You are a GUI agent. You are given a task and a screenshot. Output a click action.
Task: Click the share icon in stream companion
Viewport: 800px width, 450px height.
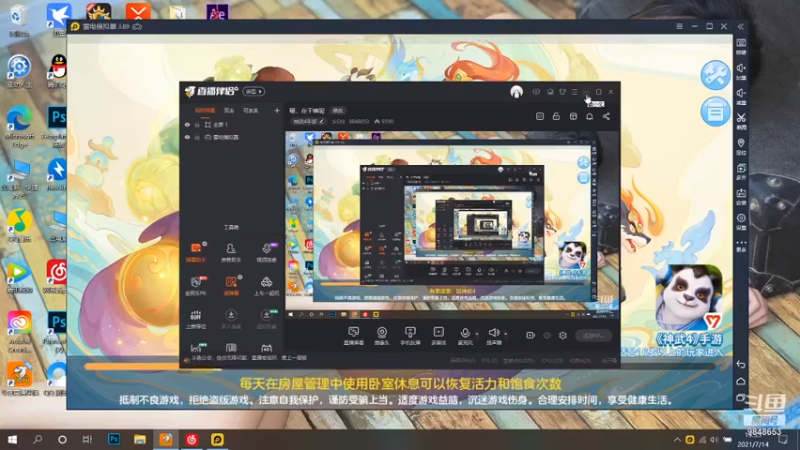[606, 116]
